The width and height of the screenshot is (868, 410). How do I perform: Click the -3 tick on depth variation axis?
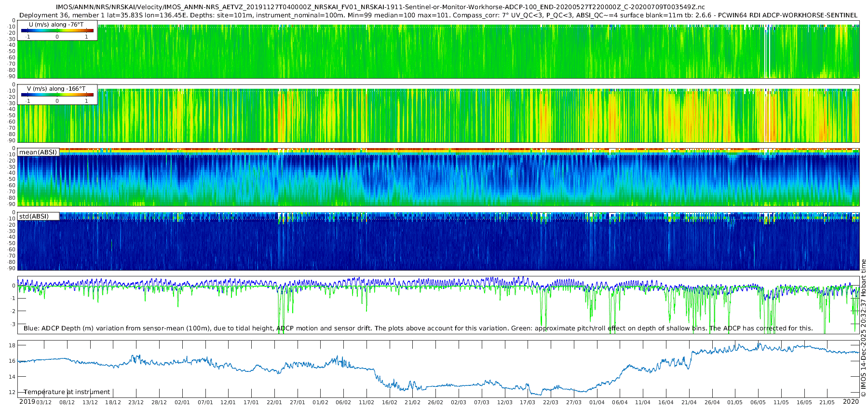(13, 324)
